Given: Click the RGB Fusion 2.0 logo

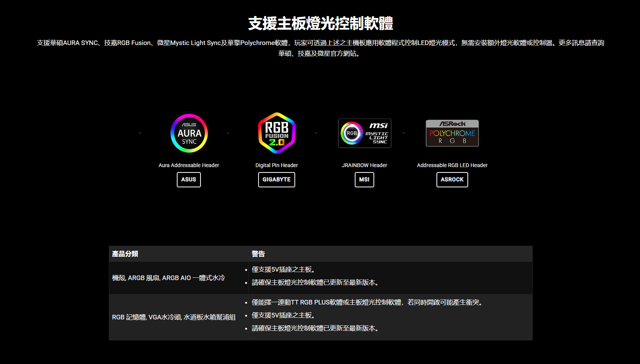Looking at the screenshot, I should coord(277,133).
